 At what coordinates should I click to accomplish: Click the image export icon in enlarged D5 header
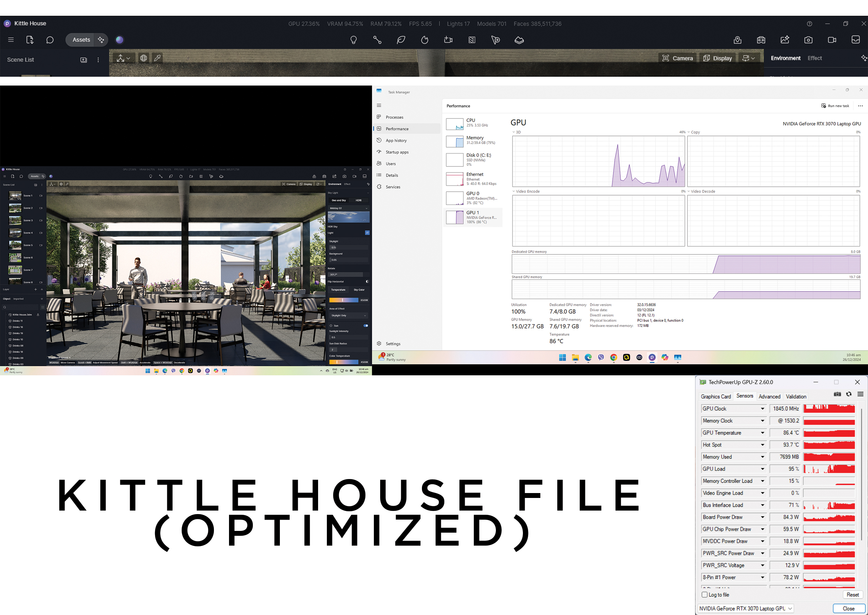pyautogui.click(x=785, y=40)
